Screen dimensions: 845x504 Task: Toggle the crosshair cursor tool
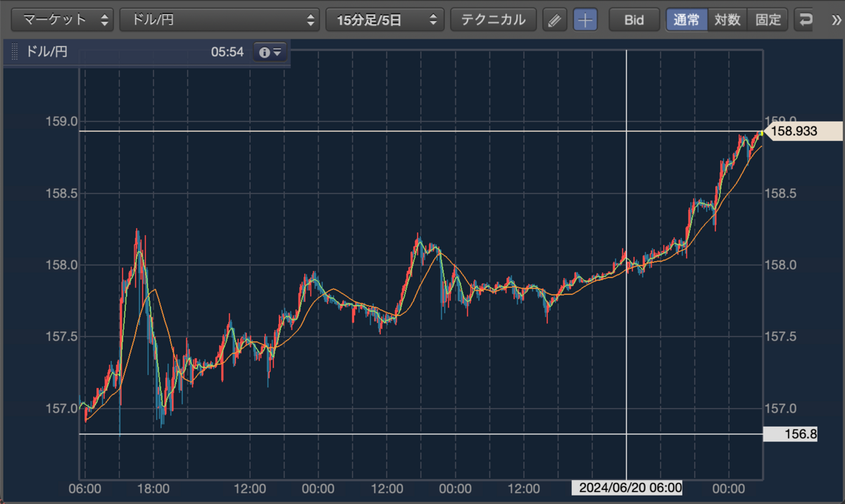(585, 20)
